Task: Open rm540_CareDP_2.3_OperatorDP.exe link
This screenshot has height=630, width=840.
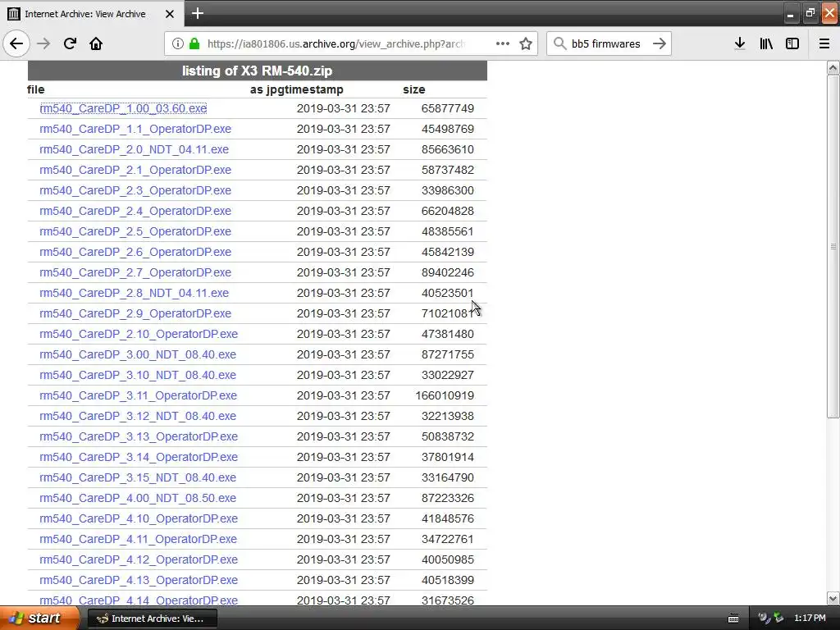Action: [x=135, y=190]
